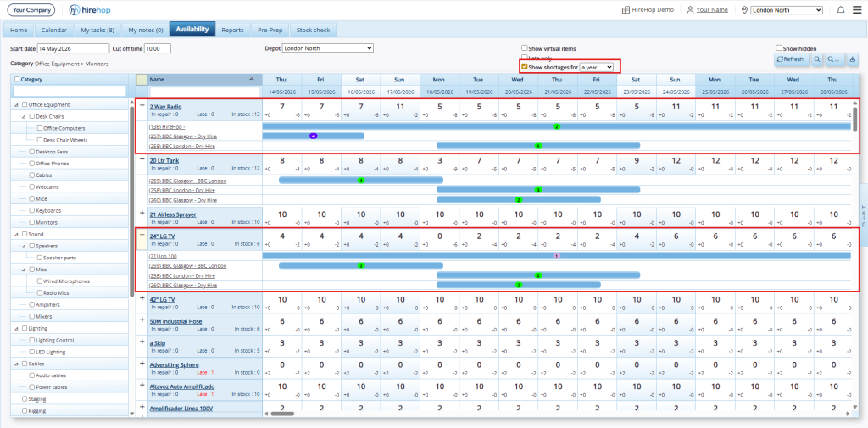This screenshot has height=428, width=868.
Task: Click the select-all box beside Name header
Action: tap(142, 80)
